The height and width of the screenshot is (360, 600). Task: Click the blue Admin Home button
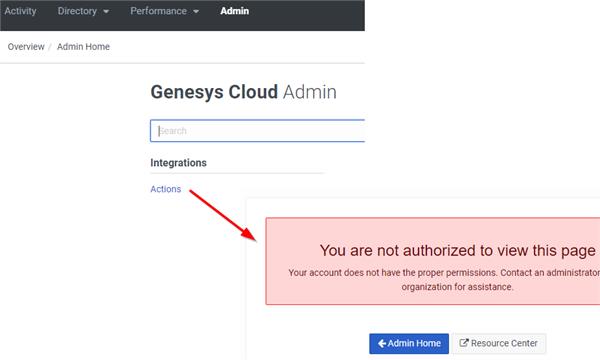point(409,344)
